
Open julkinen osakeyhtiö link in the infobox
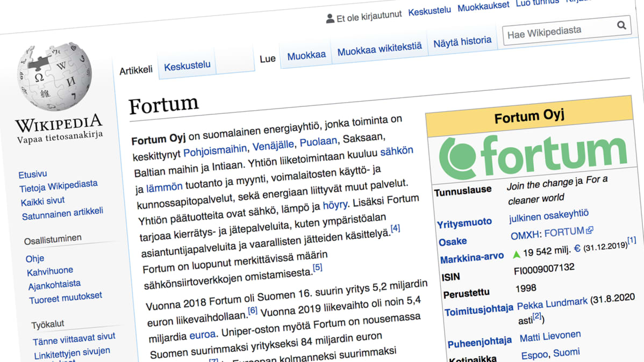549,215
